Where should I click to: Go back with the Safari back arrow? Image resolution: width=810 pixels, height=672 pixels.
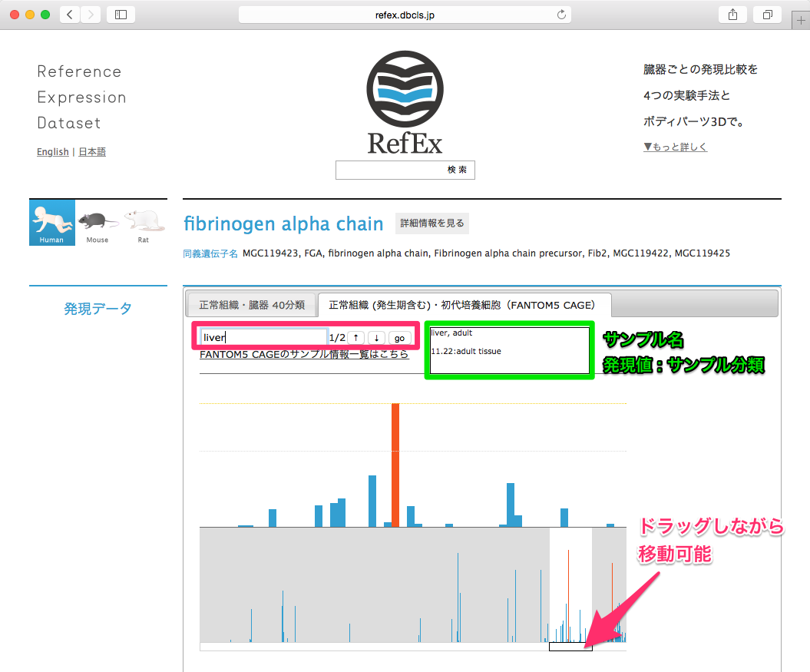(70, 15)
